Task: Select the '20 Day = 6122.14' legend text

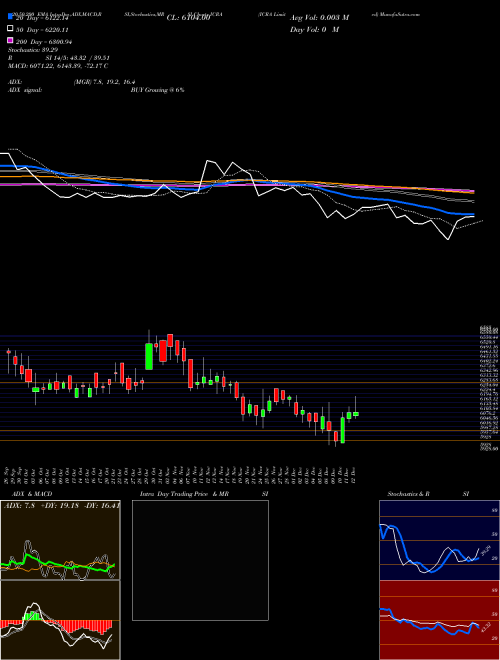Action: tap(42, 18)
